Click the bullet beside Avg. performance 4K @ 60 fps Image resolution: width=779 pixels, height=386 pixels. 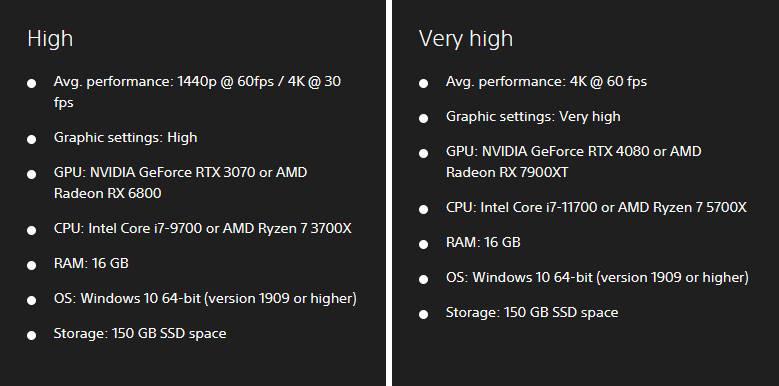pyautogui.click(x=423, y=83)
